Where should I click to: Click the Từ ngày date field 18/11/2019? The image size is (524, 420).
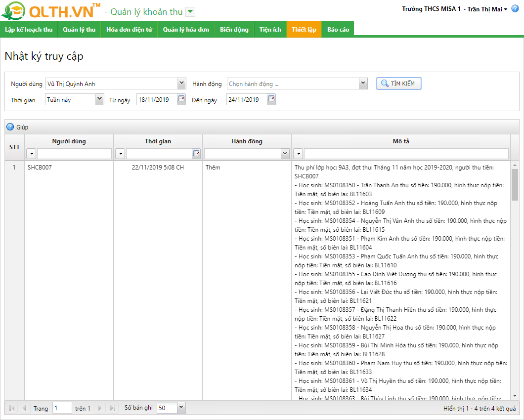pos(157,99)
